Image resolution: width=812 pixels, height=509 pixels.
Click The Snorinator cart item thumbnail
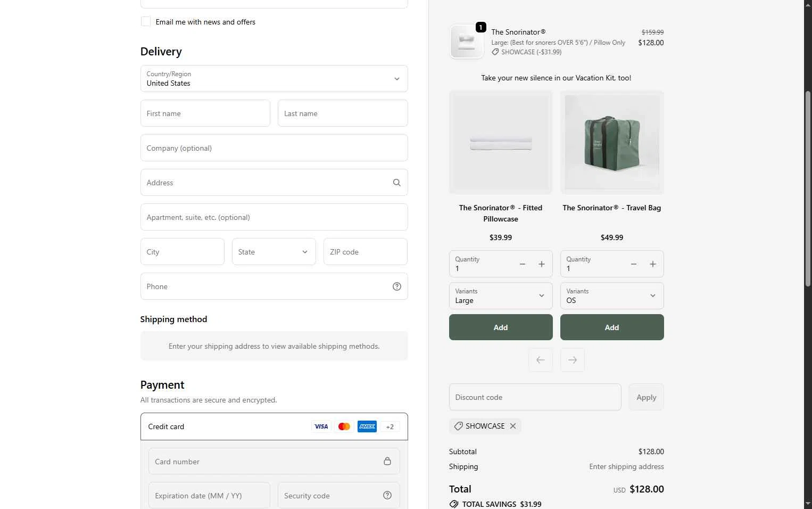point(467,42)
